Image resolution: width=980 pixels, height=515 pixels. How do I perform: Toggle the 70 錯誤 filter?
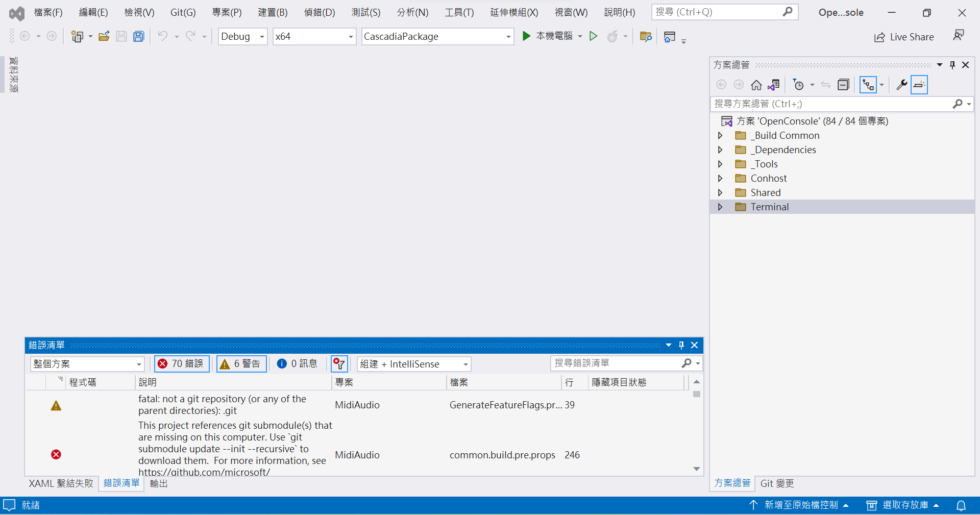(181, 364)
